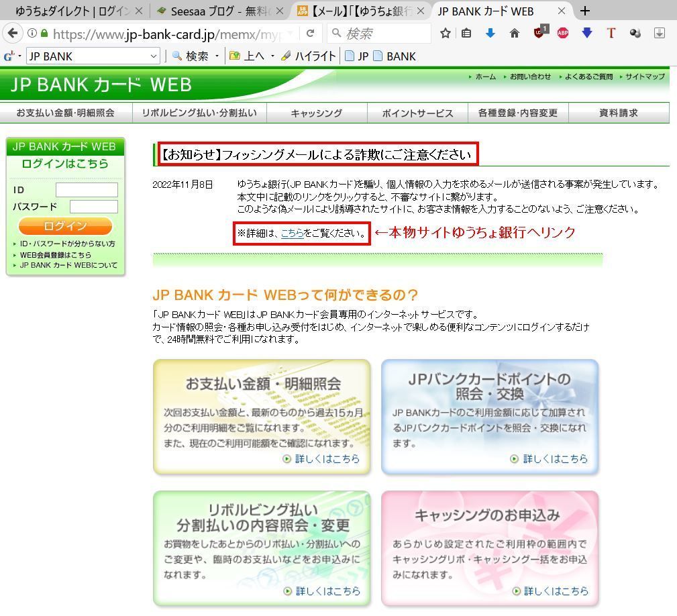Click the 上へ up-folder toolbar button

tap(247, 56)
